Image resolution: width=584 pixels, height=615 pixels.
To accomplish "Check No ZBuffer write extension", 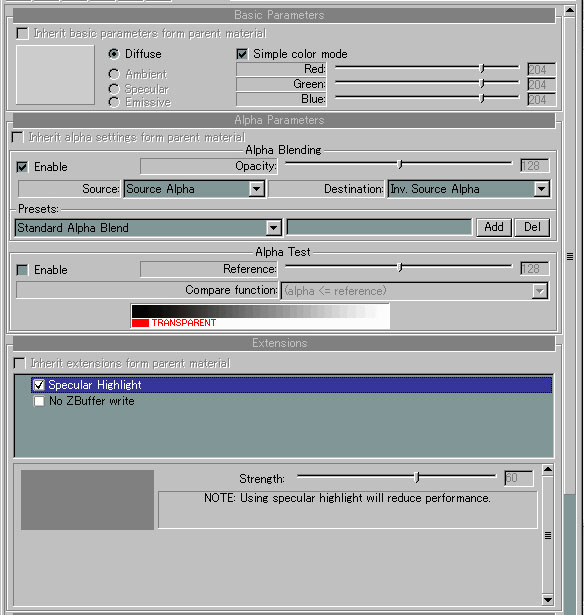I will pos(39,401).
